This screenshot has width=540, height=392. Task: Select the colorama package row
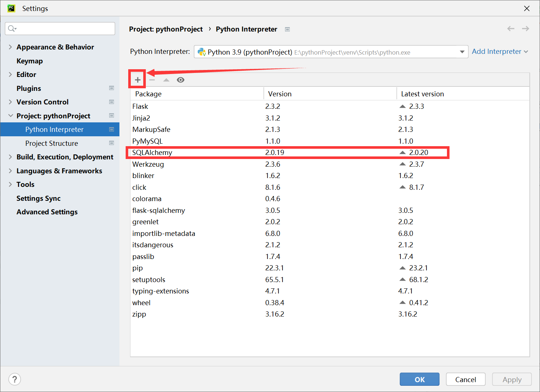[330, 199]
